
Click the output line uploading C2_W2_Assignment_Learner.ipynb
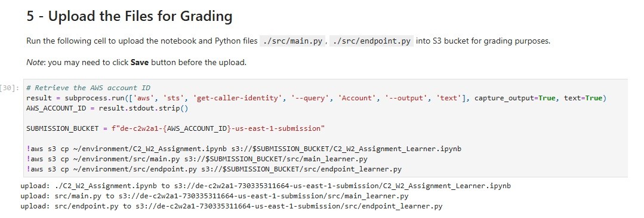(266, 186)
